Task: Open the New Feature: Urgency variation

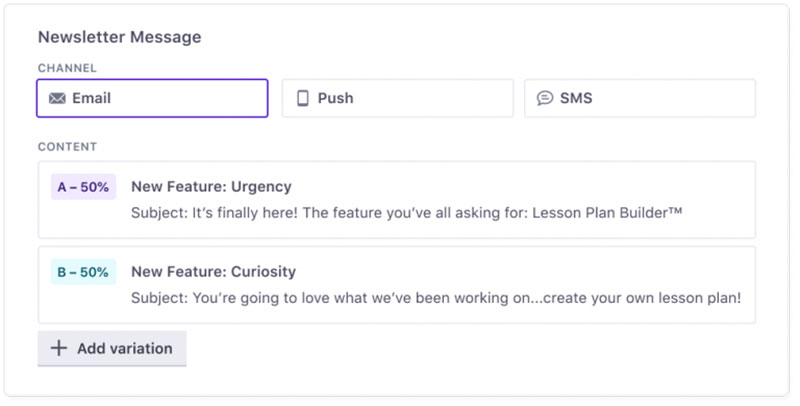Action: [211, 187]
